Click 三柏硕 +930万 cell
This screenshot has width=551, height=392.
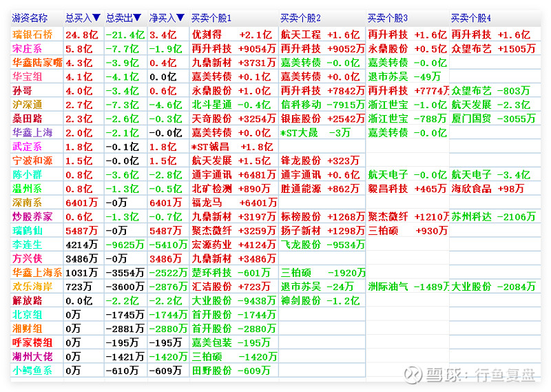pyautogui.click(x=408, y=231)
